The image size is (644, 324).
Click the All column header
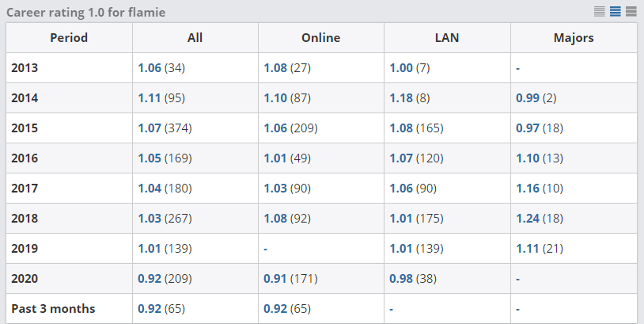195,38
